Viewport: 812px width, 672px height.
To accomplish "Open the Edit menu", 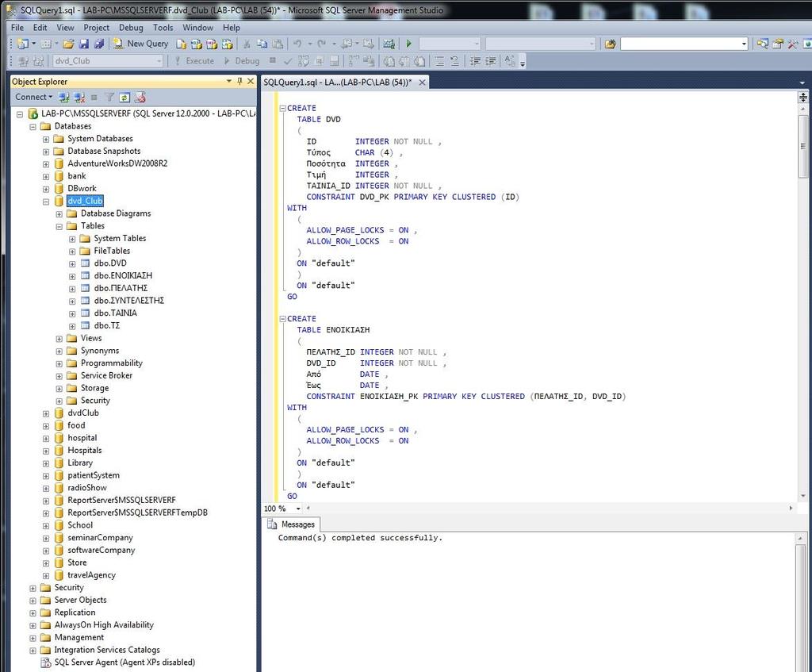I will click(x=40, y=28).
